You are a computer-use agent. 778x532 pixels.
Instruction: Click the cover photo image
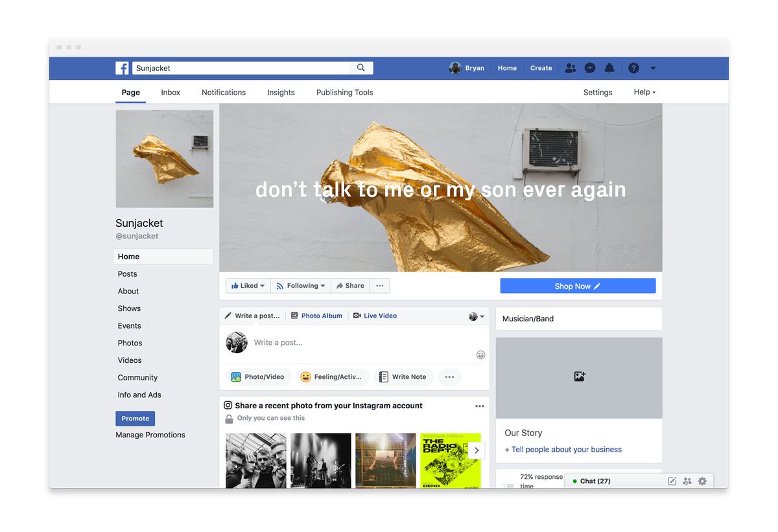click(441, 188)
